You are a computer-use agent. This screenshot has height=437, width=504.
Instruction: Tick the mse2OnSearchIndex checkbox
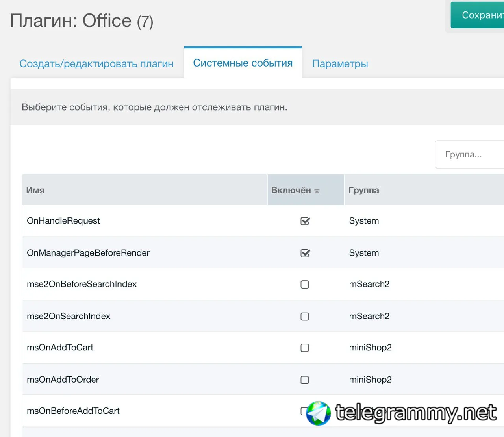click(x=305, y=316)
